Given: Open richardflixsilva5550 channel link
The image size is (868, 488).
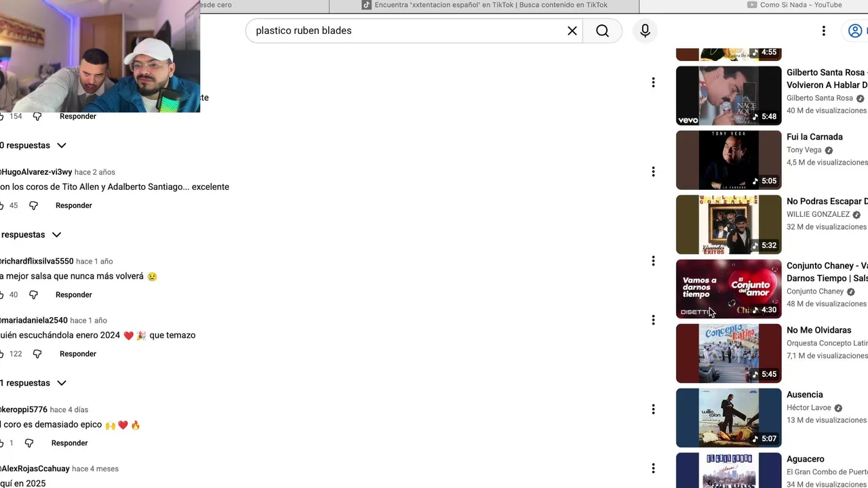Looking at the screenshot, I should tap(37, 262).
